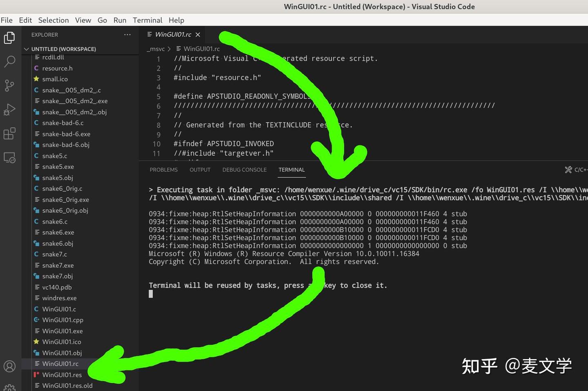Open snake__005_dm2_.c file
Screen dimensions: 588x391
71,90
